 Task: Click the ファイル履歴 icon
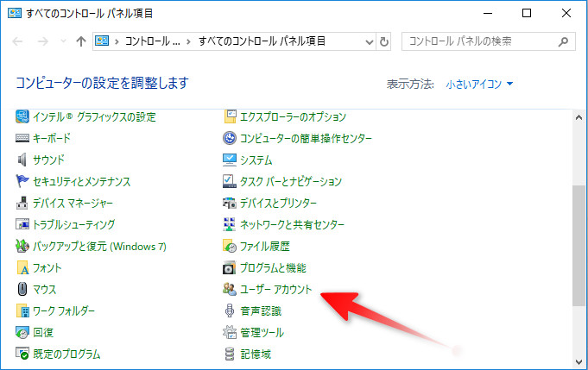(230, 246)
